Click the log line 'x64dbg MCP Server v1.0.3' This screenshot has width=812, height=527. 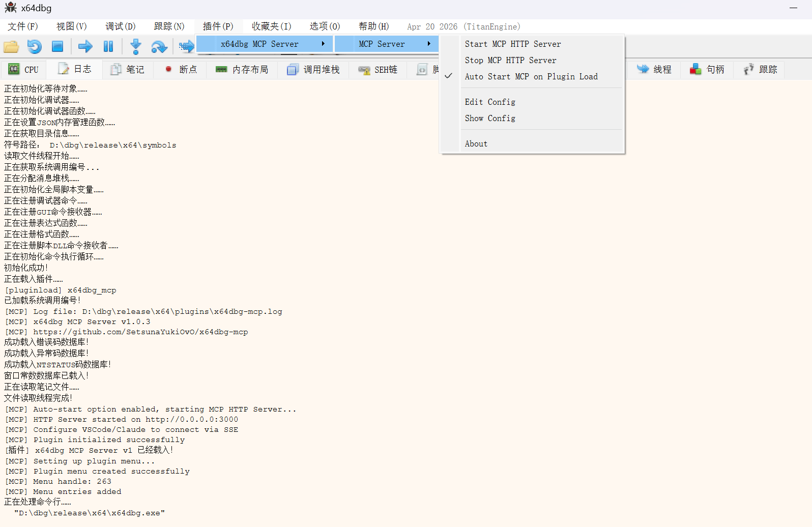pyautogui.click(x=78, y=322)
